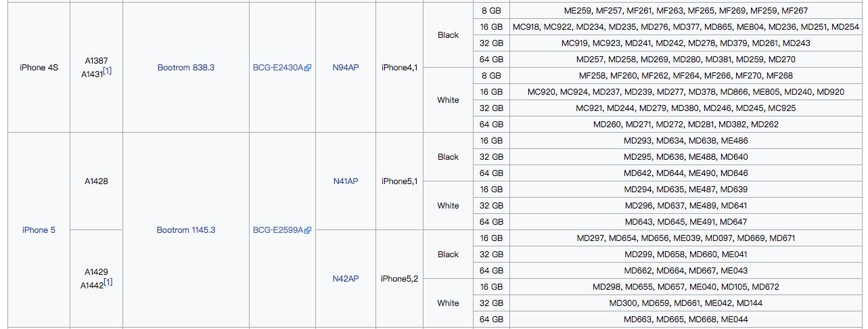
Task: Jump to footnote [1] beside A1442
Action: [x=108, y=282]
